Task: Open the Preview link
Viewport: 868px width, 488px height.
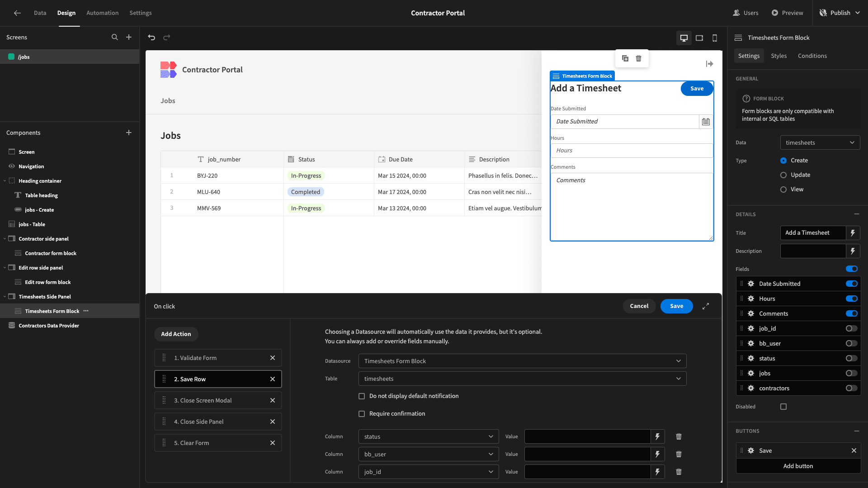Action: [x=787, y=13]
